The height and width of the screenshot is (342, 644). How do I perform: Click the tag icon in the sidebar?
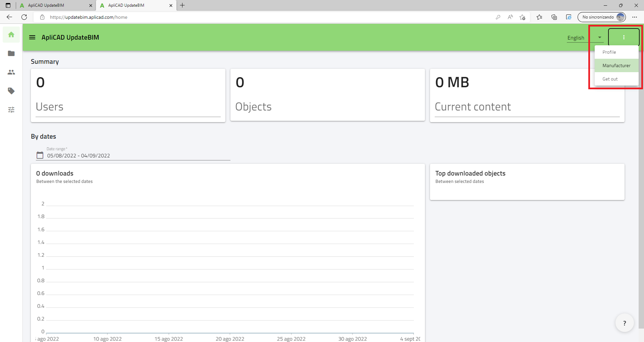coord(11,91)
